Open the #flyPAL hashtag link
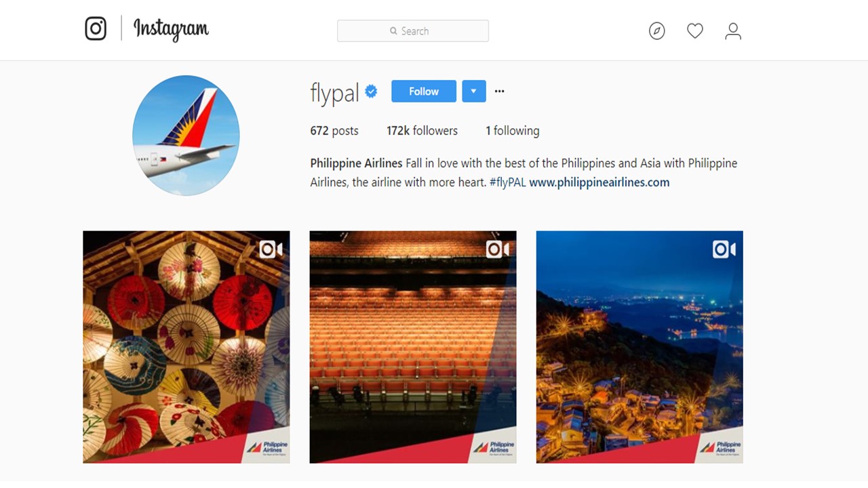The height and width of the screenshot is (488, 868). tap(507, 182)
